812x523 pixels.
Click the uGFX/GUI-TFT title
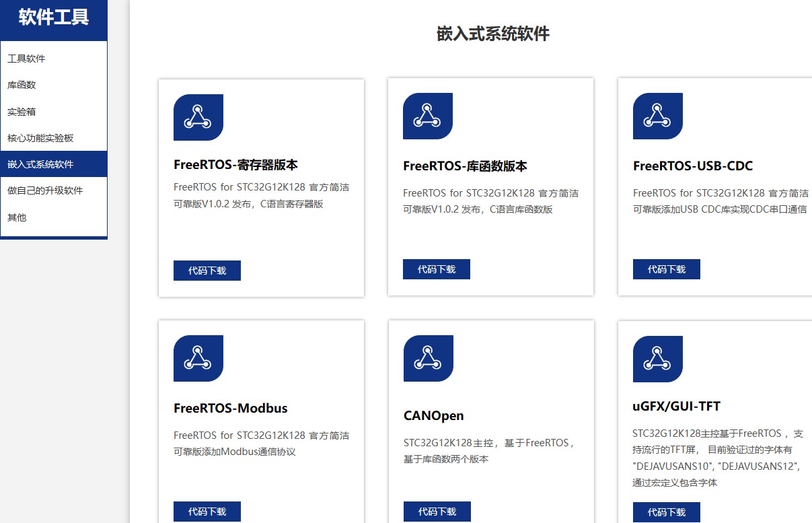click(677, 407)
